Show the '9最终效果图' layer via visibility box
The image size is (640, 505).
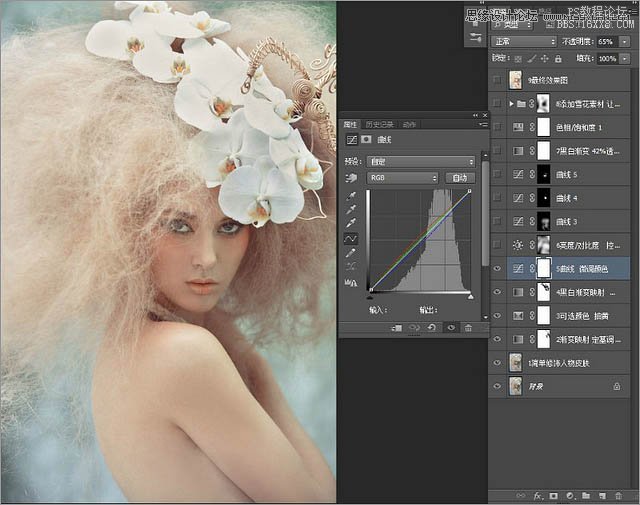(497, 80)
